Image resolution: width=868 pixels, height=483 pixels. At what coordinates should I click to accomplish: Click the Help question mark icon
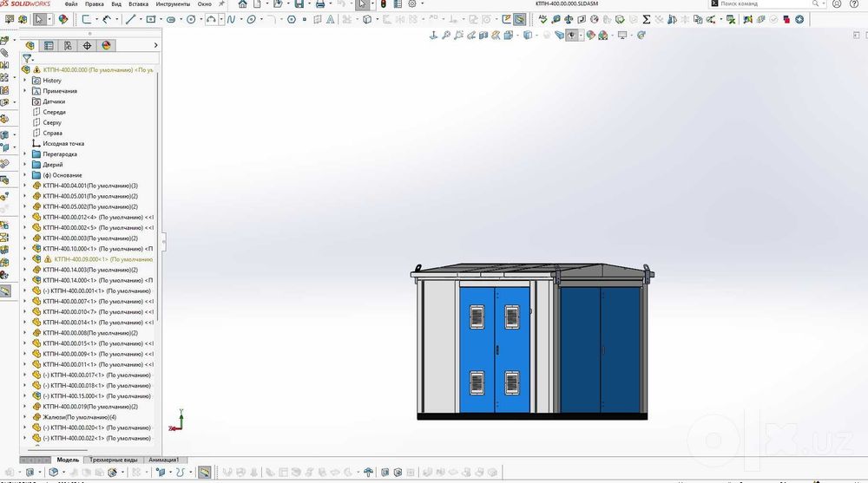[x=854, y=3]
